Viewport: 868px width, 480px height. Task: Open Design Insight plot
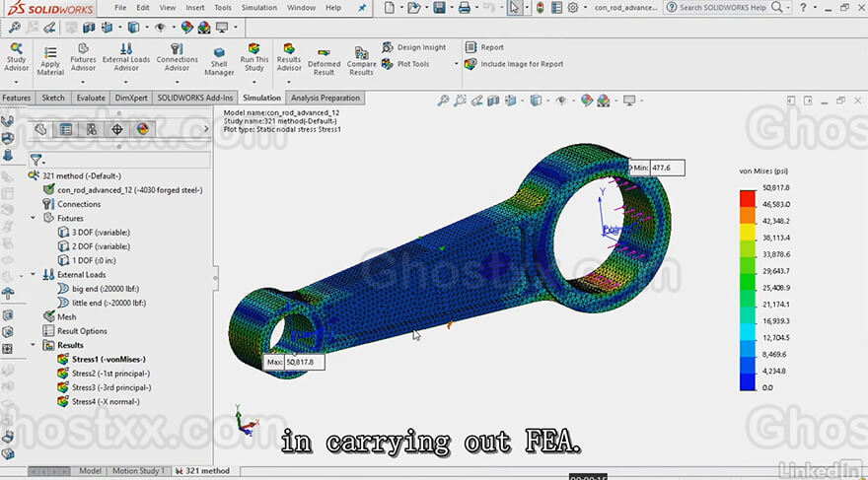tap(414, 47)
